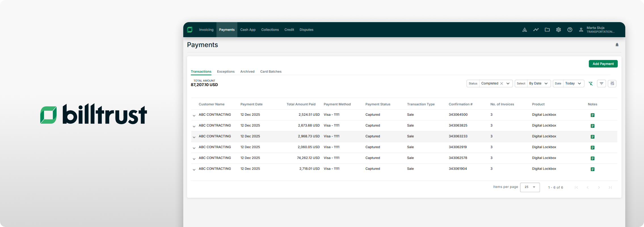Viewport: 644px width, 227px height.
Task: Sort by the Payment Method column header
Action: pyautogui.click(x=337, y=104)
